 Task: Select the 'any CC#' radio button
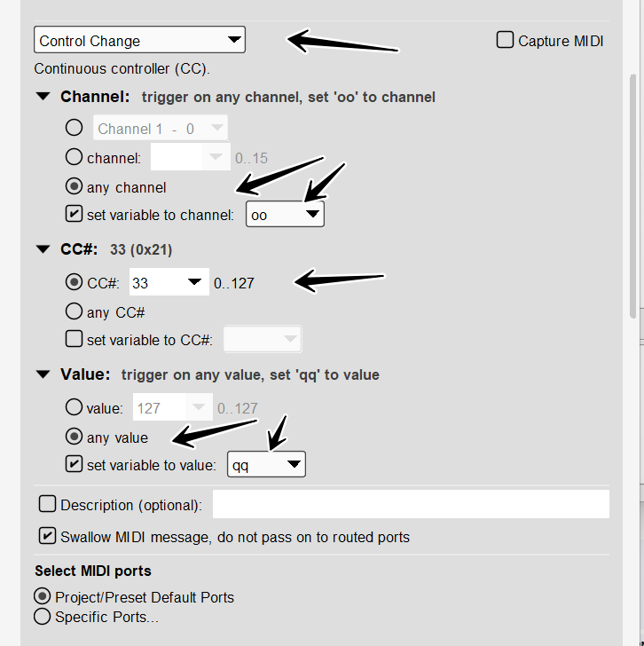tap(75, 311)
